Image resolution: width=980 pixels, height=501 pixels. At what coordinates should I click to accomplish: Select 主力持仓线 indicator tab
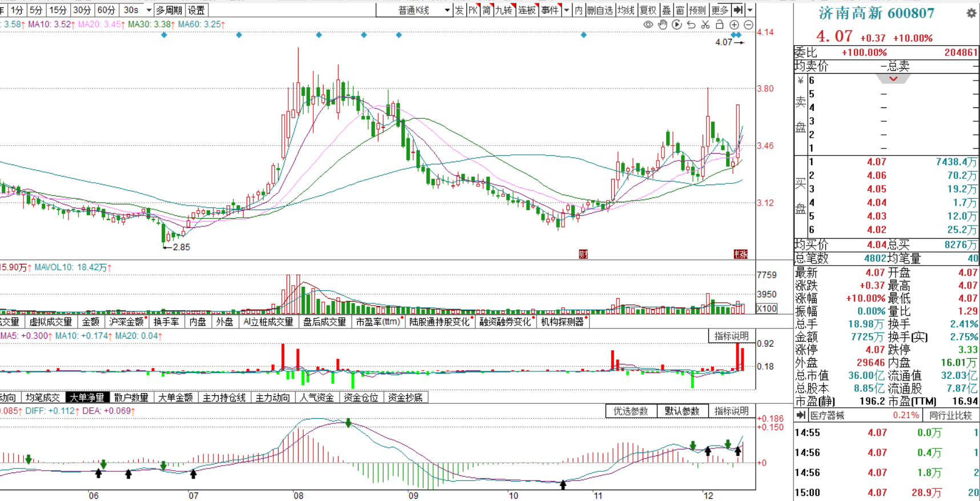(224, 397)
